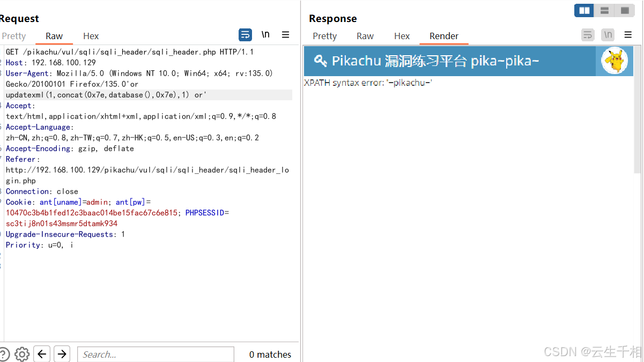The height and width of the screenshot is (362, 644).
Task: Select side-by-side split layout icon
Action: 584,10
